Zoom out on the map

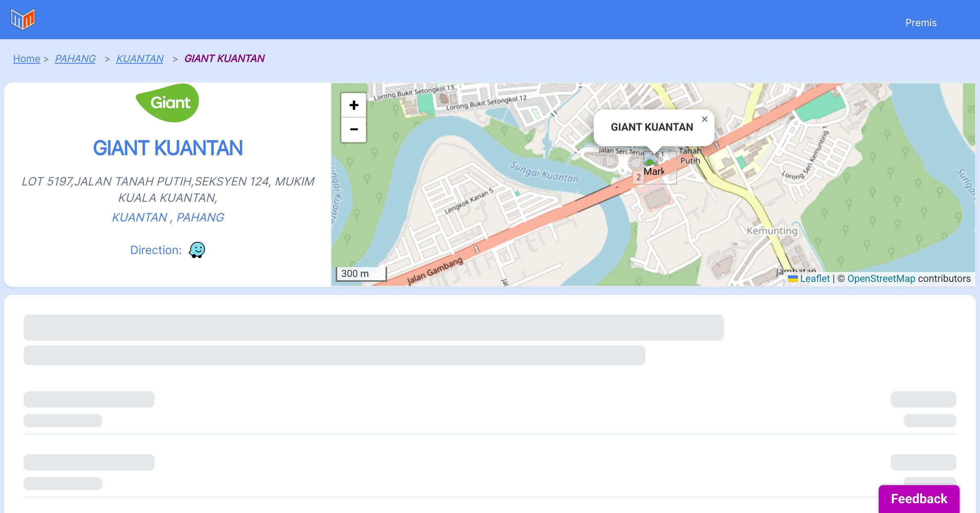pyautogui.click(x=354, y=129)
